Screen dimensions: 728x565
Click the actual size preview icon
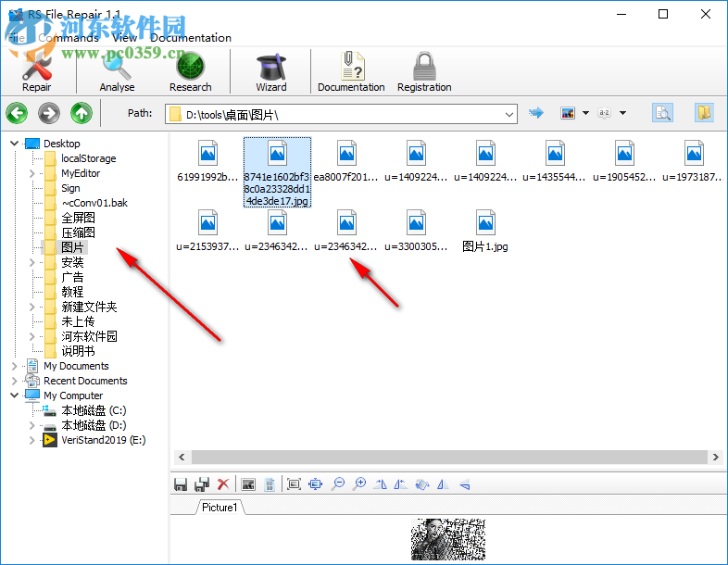tap(295, 484)
